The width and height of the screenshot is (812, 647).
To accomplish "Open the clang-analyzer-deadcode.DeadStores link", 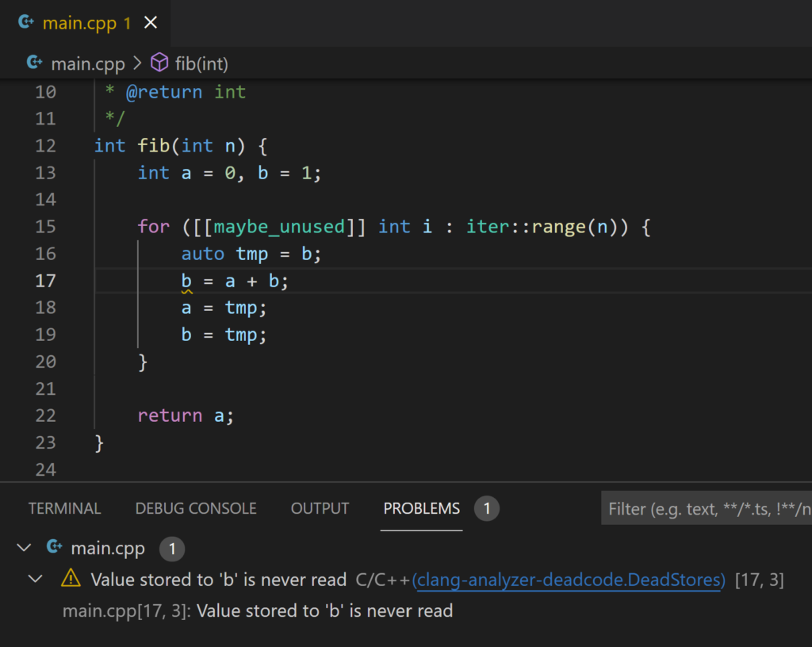I will pos(569,580).
